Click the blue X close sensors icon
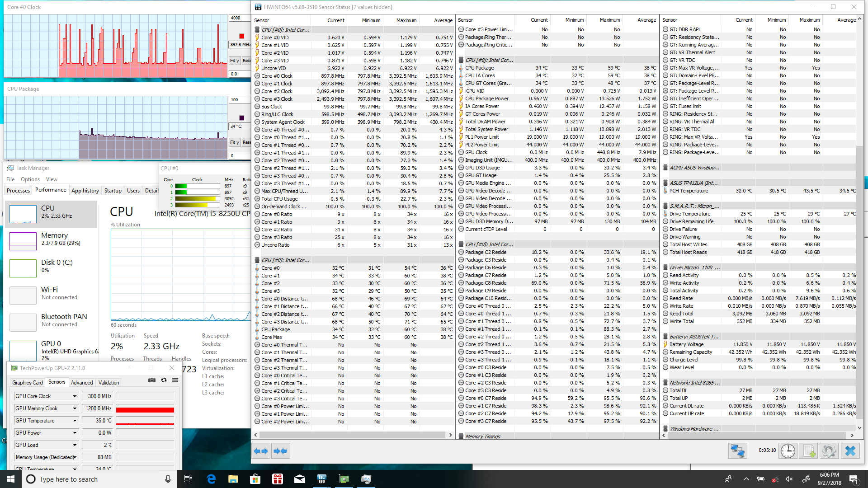The image size is (868, 488). [x=850, y=451]
